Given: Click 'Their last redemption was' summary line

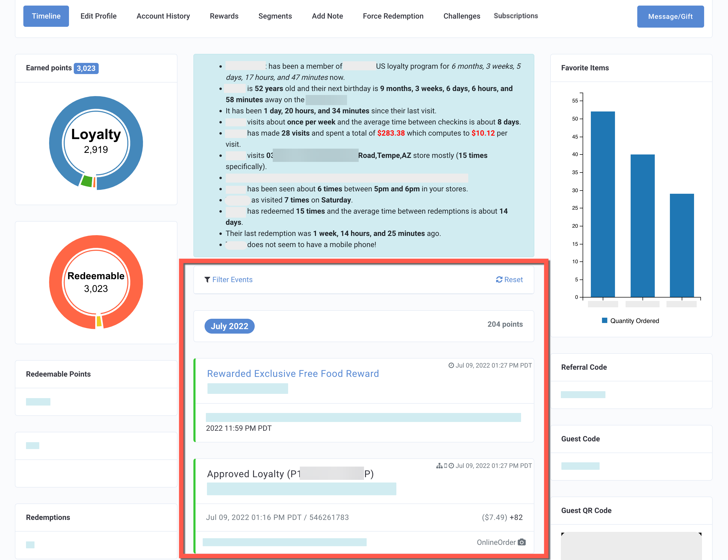Looking at the screenshot, I should 333,233.
